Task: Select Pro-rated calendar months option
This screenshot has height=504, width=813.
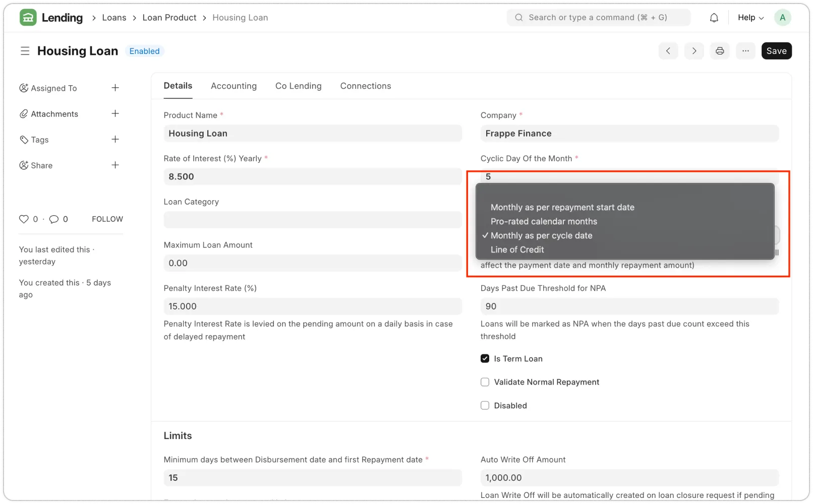Action: [544, 221]
